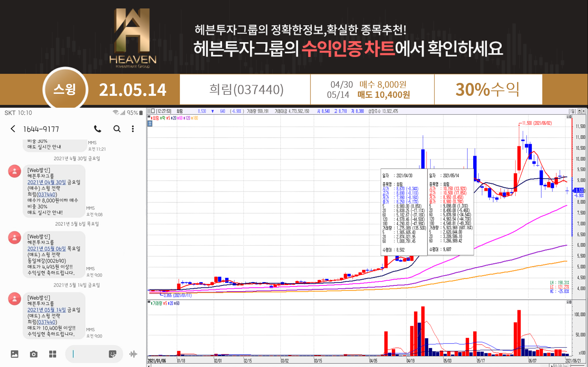
Task: Open the apps grid attachment icon
Action: tap(53, 354)
